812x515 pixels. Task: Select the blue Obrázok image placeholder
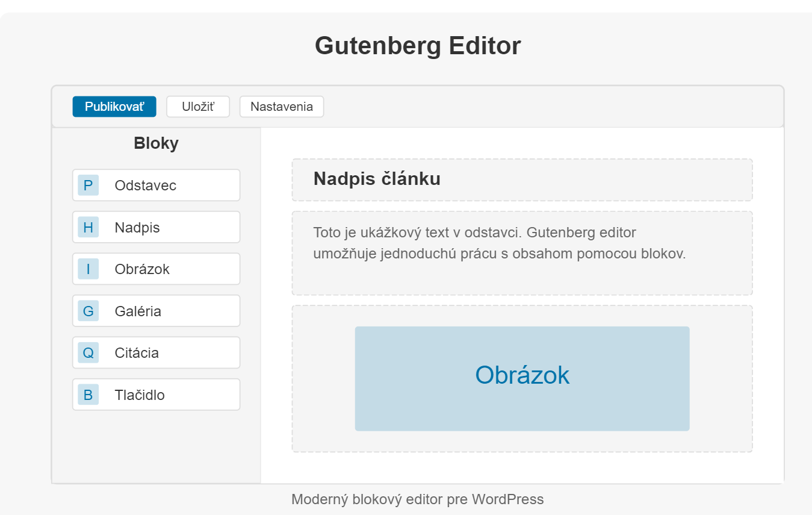click(x=522, y=379)
